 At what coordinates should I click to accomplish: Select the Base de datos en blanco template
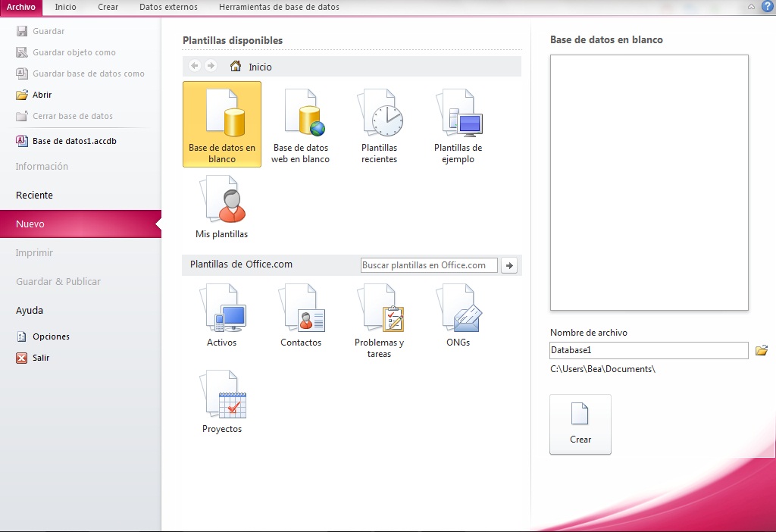[222, 124]
